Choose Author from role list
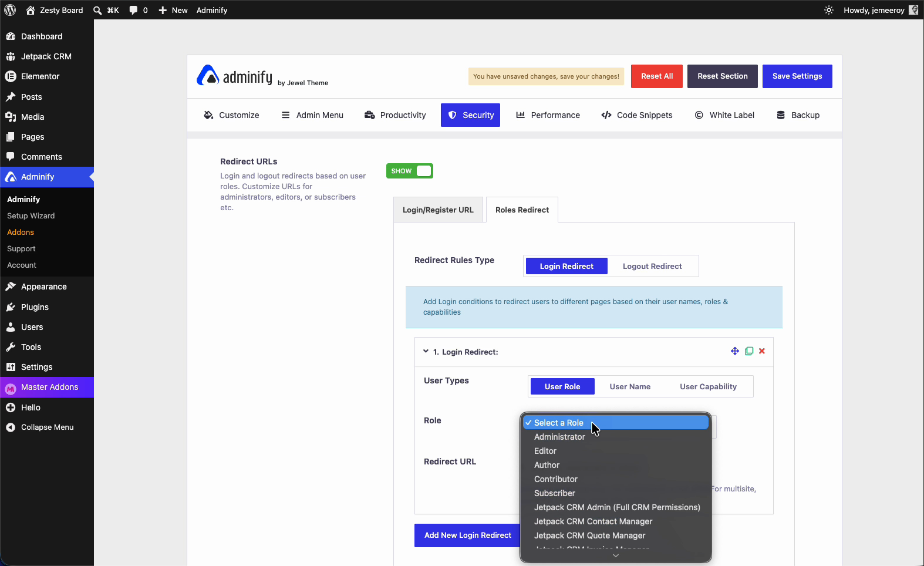Screen dimensions: 924x566 click(615, 465)
